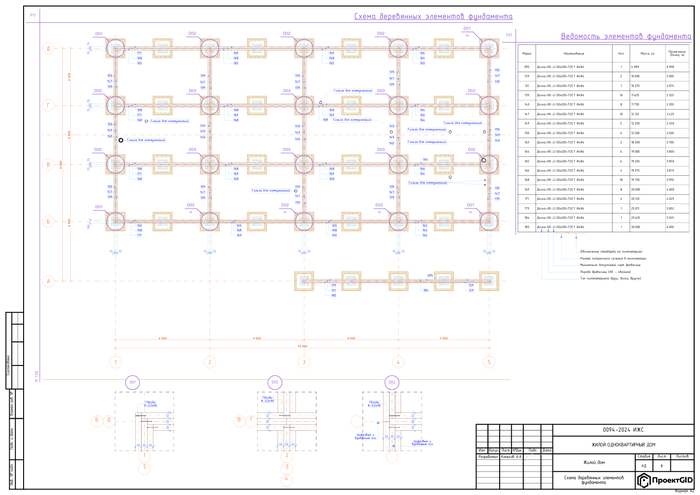Select the 'Ведомость элементов фундамента' table heading
Viewport: 700px width, 495px height.
point(626,36)
